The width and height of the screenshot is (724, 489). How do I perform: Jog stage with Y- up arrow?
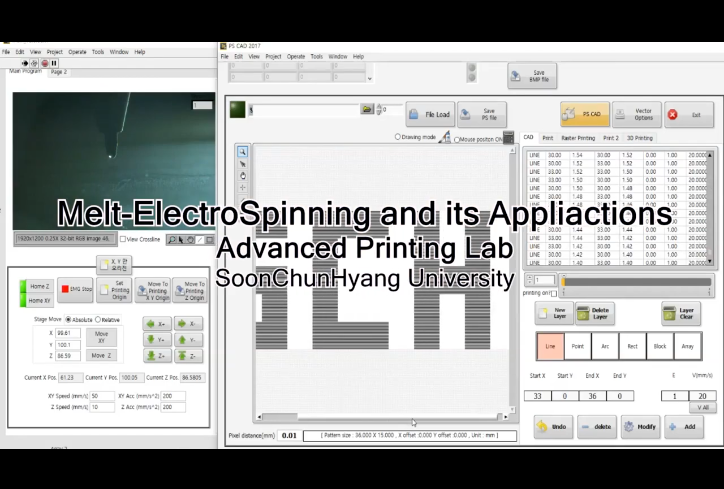click(188, 340)
